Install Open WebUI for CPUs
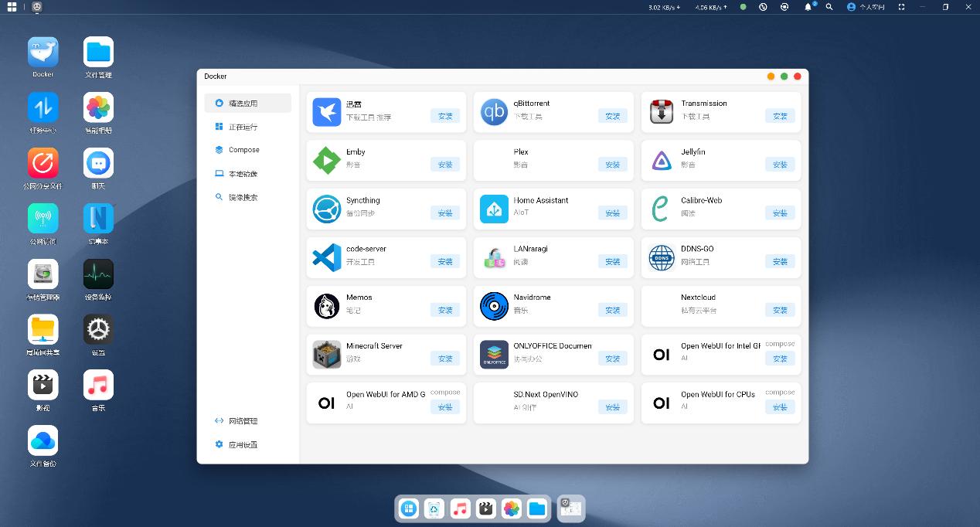 (780, 407)
